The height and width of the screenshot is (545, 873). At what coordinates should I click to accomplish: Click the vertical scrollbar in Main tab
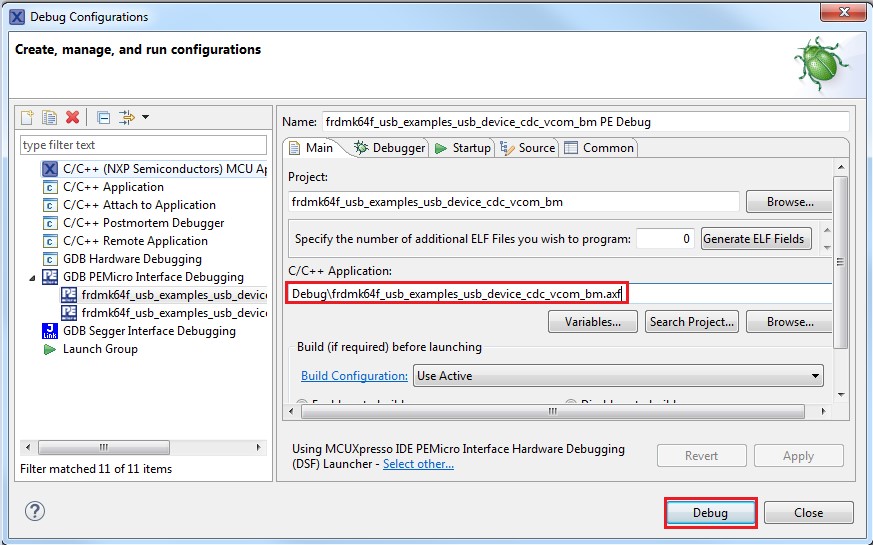click(841, 262)
